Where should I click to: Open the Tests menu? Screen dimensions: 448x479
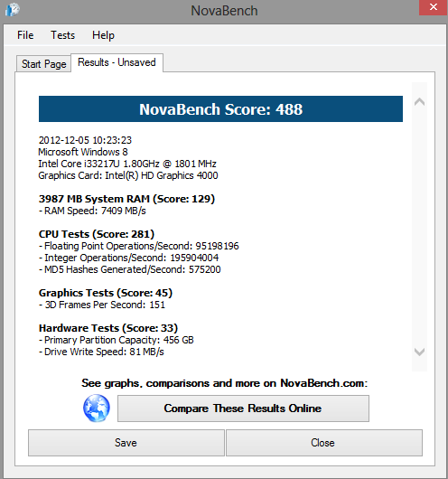pyautogui.click(x=62, y=35)
